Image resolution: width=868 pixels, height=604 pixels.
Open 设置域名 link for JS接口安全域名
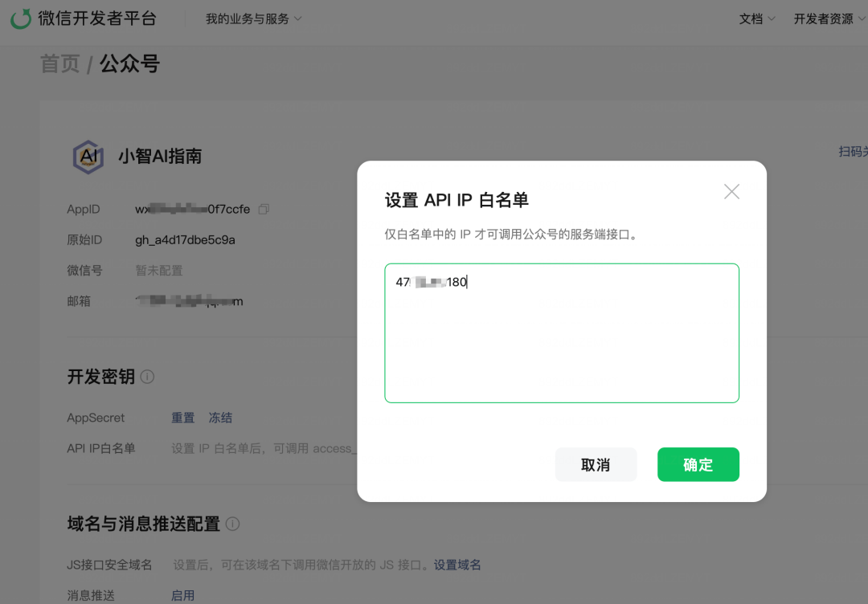tap(457, 565)
